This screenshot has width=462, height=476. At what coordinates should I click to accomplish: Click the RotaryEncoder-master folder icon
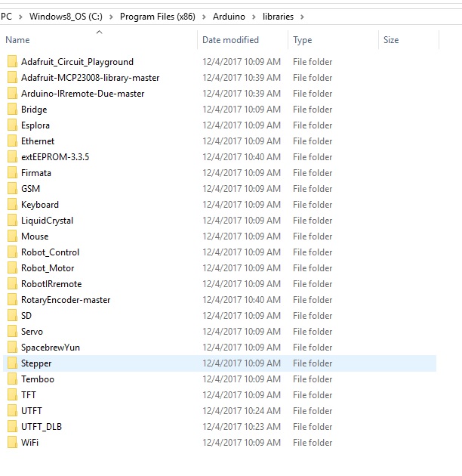pyautogui.click(x=12, y=300)
